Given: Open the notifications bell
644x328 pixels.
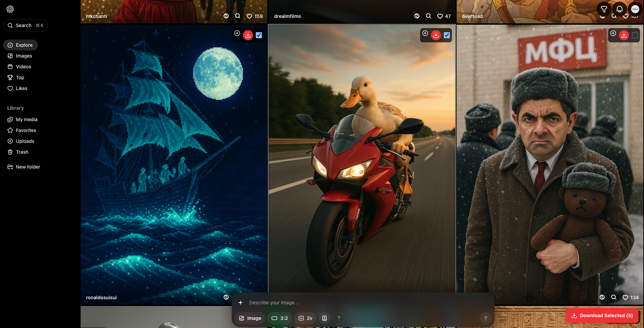Looking at the screenshot, I should coord(619,9).
